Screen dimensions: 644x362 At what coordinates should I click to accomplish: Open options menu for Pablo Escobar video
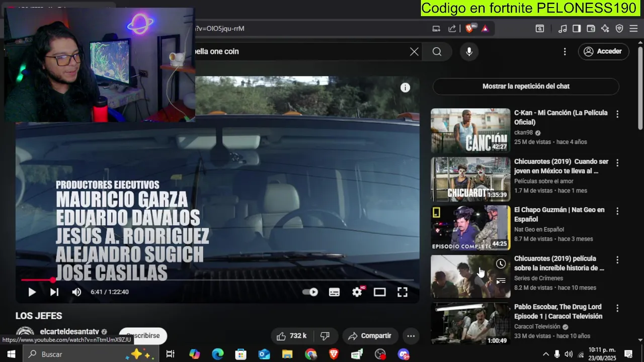coord(617,308)
